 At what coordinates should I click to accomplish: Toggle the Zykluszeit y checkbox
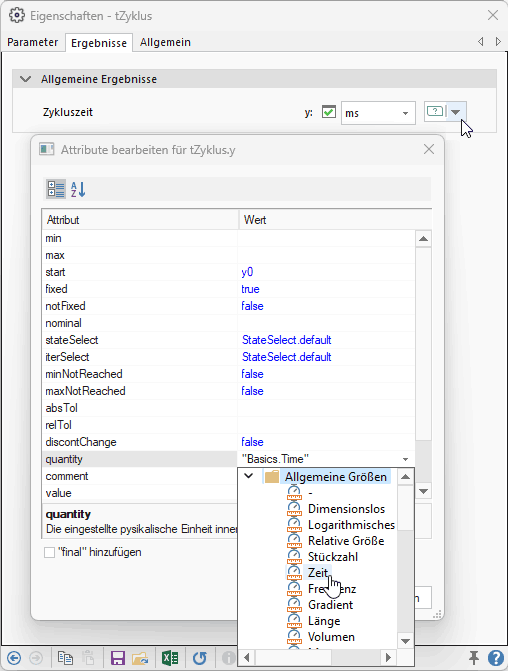[x=329, y=113]
